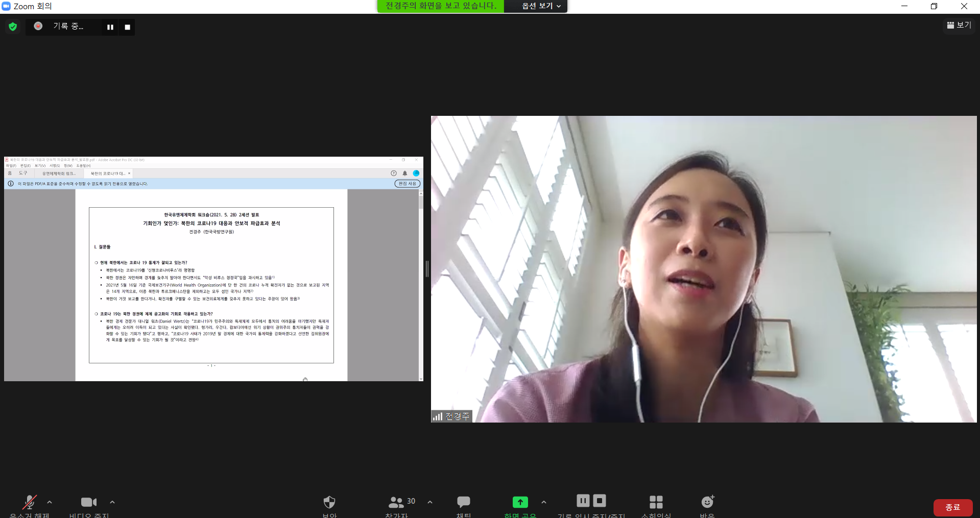Expand video options arrow beside the camera
The width and height of the screenshot is (980, 518).
tap(112, 502)
